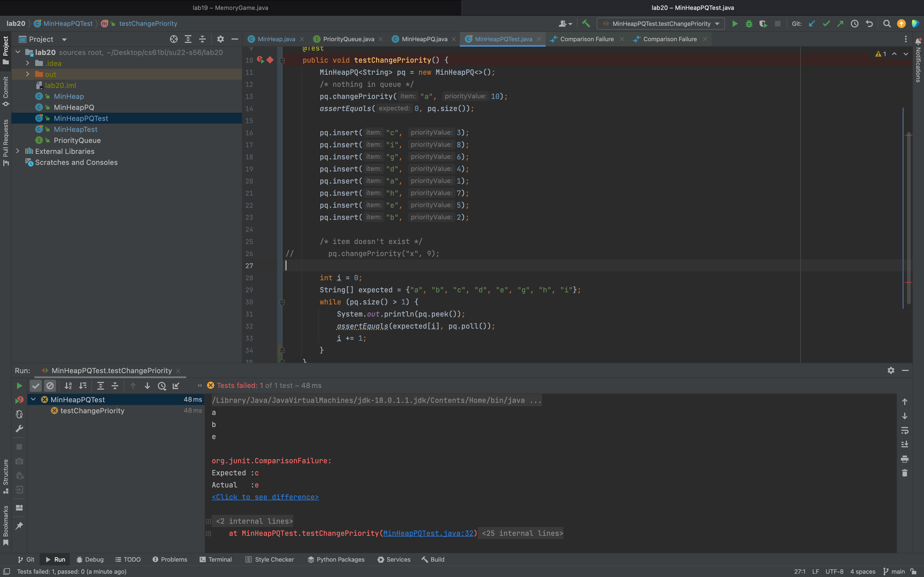Click the Clear All trash icon in console

coord(904,473)
